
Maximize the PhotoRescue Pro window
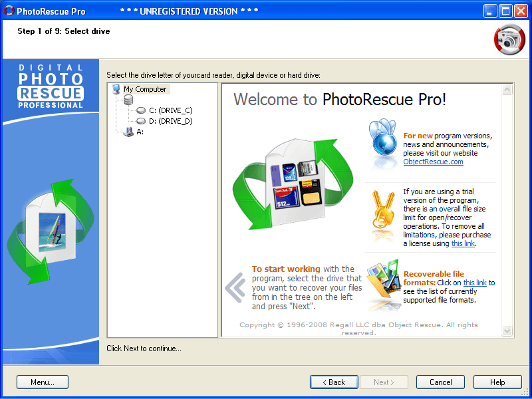505,11
